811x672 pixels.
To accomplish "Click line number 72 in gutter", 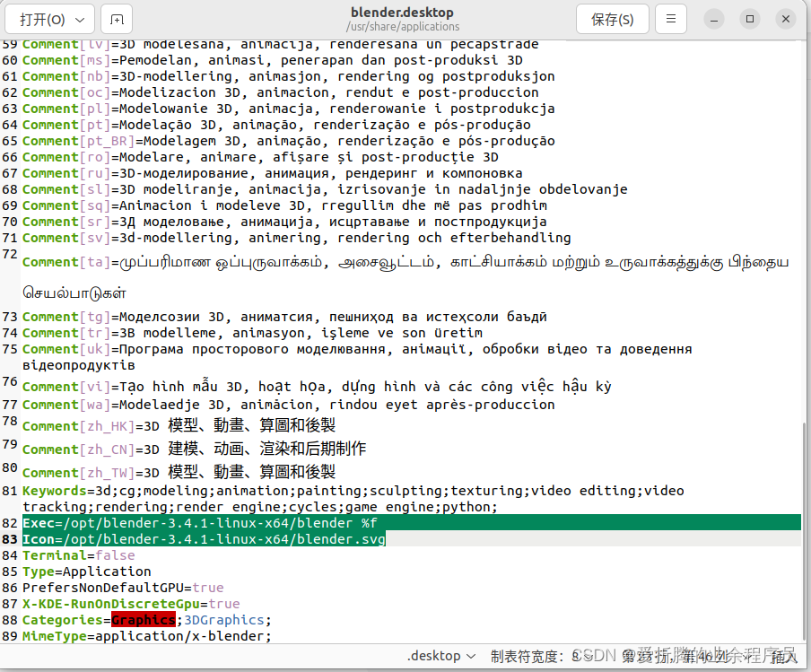I will (x=10, y=254).
